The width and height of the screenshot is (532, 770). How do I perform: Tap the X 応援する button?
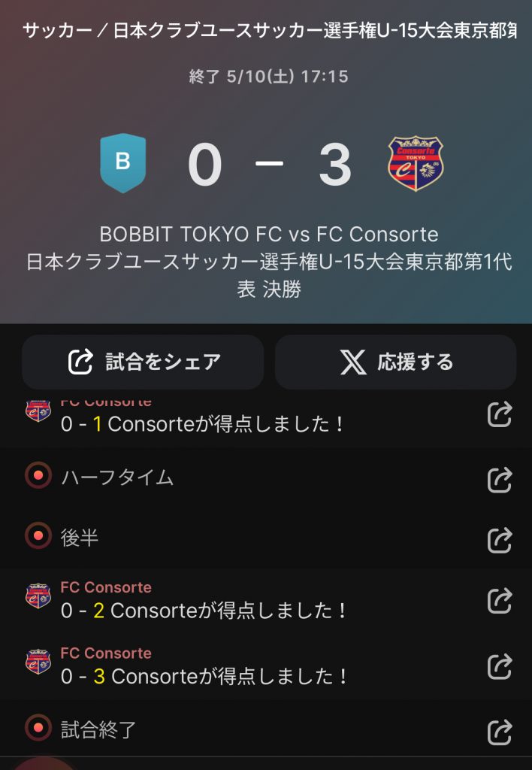[x=395, y=362]
